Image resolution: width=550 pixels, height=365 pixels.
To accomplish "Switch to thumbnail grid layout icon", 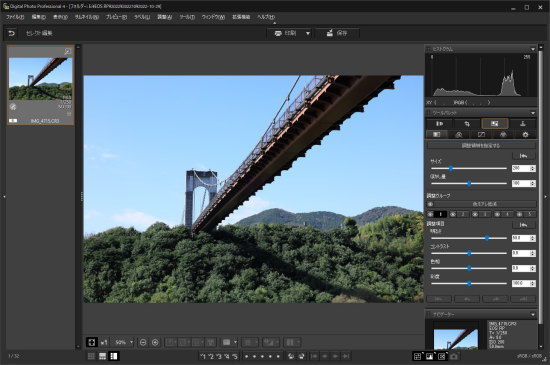I will (x=91, y=356).
